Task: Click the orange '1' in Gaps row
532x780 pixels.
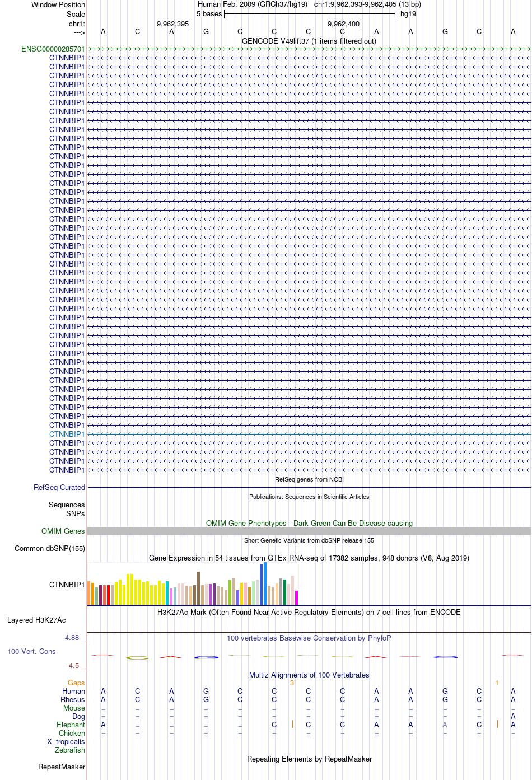Action: point(497,683)
